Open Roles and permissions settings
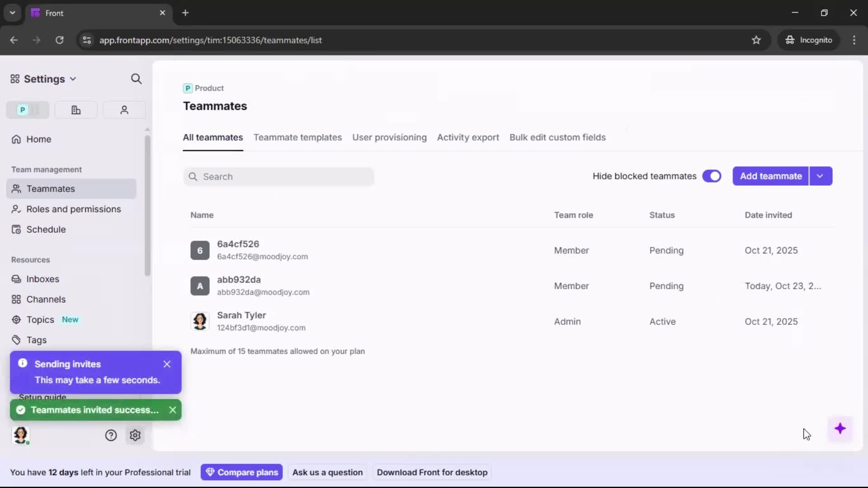 pos(73,209)
